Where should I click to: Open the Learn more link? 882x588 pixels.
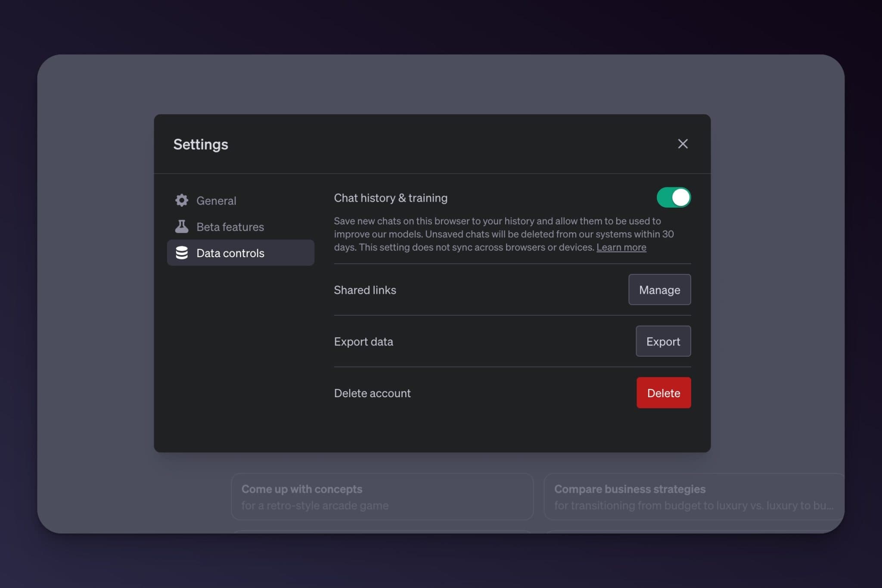tap(621, 247)
